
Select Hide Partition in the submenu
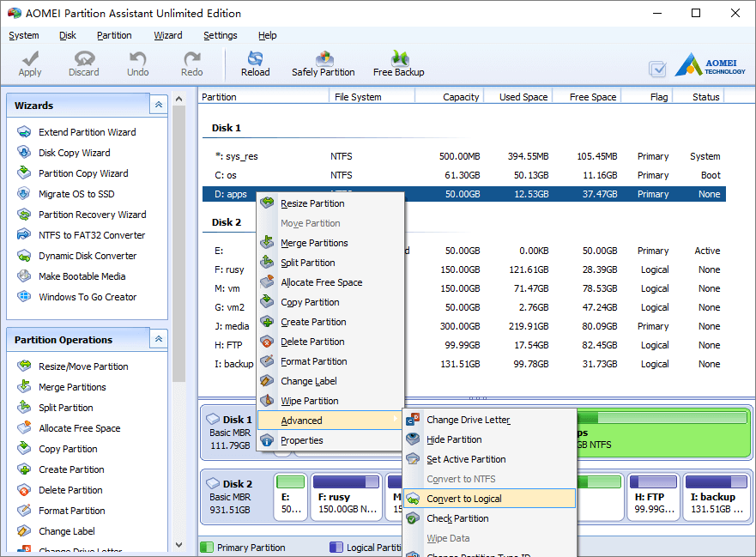(x=489, y=439)
